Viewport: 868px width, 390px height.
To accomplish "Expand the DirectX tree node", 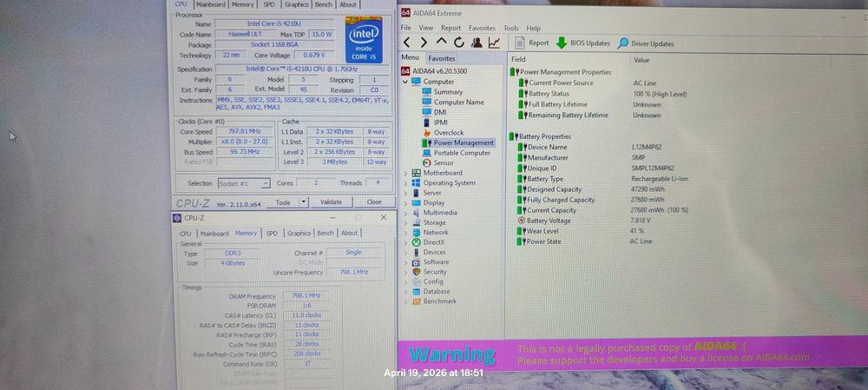I will tap(405, 242).
